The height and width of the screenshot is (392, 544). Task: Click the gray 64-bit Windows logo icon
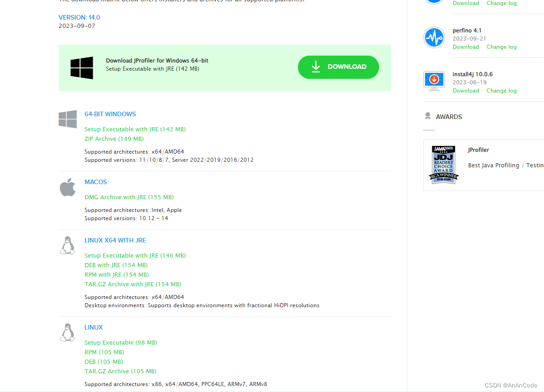tap(67, 119)
